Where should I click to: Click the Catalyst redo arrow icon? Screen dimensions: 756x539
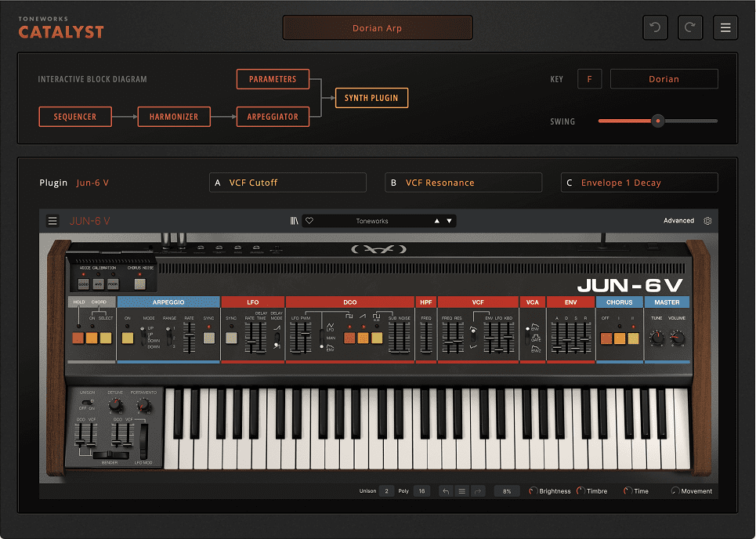690,27
